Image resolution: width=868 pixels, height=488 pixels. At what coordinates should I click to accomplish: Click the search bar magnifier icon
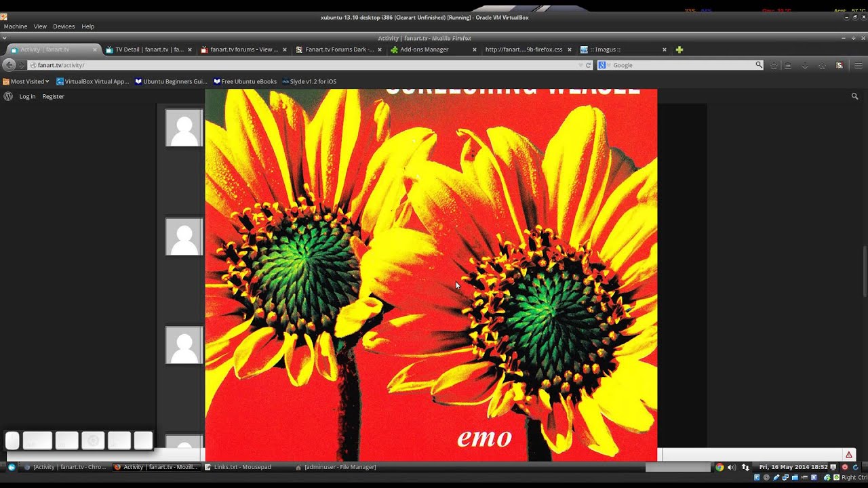tap(759, 65)
